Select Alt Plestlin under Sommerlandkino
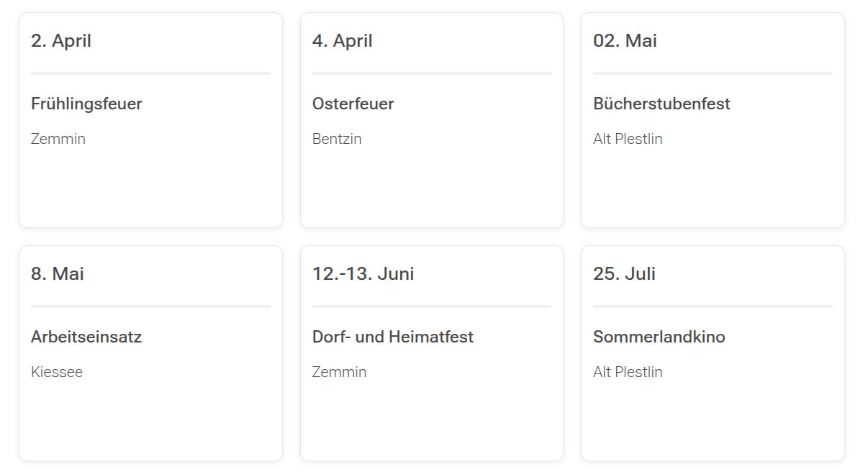 point(628,372)
